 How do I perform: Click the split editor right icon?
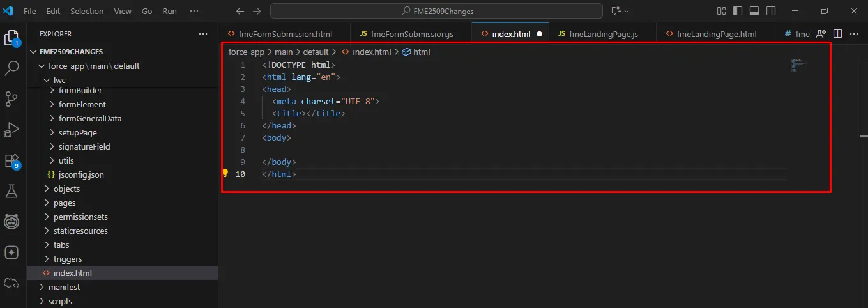tap(837, 34)
